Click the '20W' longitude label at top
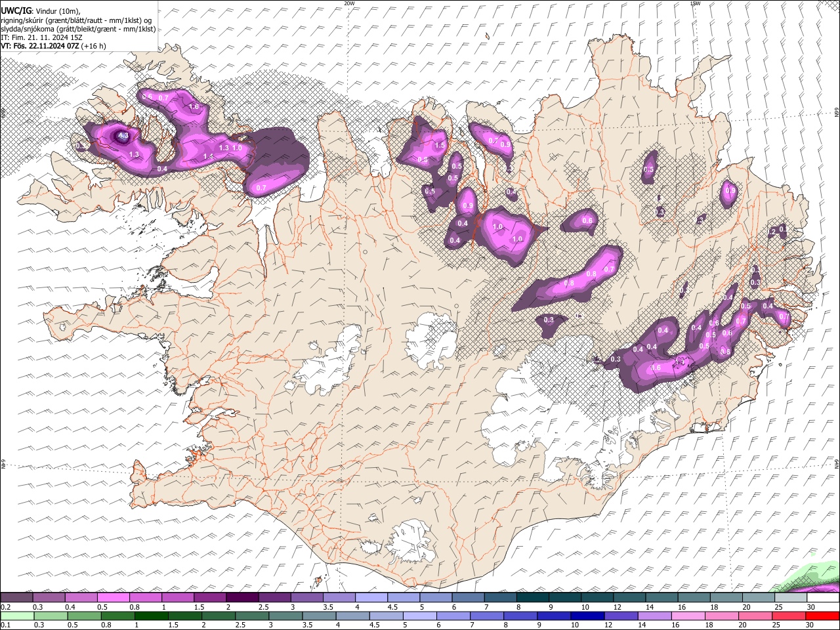Viewport: 840px width, 630px height. [x=349, y=3]
